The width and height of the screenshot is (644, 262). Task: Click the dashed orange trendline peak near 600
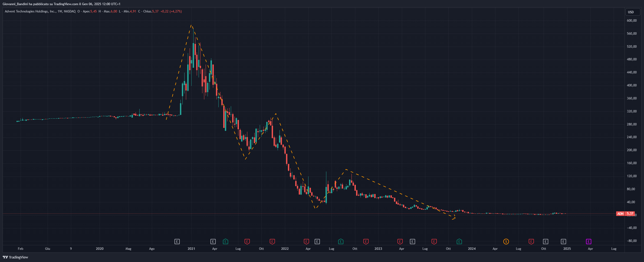(x=191, y=26)
